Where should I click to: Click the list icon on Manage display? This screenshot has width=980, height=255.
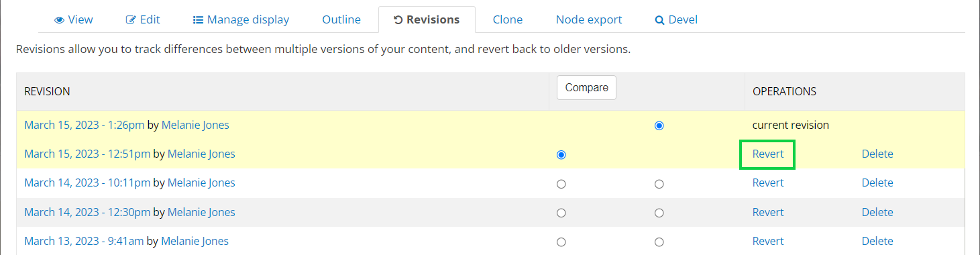[198, 20]
